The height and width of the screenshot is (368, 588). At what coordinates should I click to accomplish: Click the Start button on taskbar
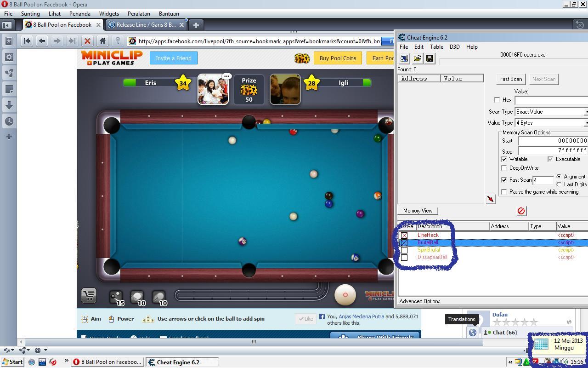coord(12,362)
